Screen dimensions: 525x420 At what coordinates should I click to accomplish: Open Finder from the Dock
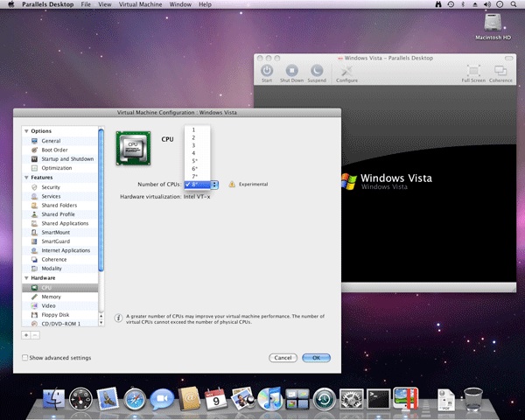53,399
